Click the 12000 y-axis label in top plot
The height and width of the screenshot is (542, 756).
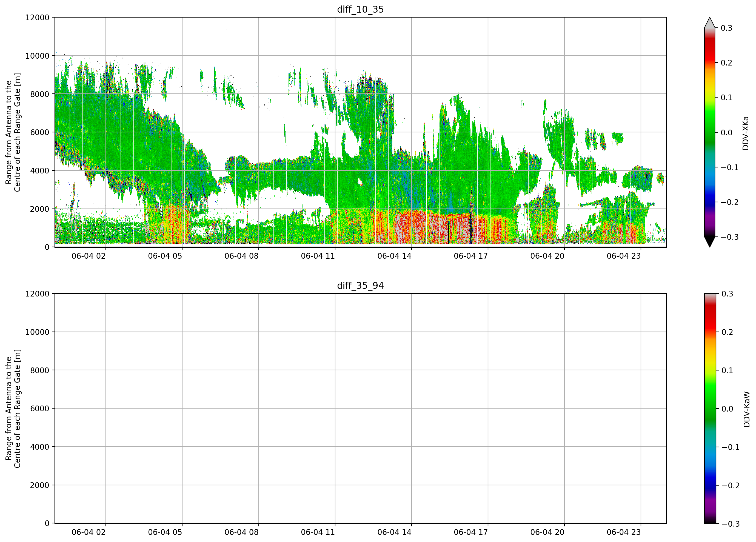point(37,18)
